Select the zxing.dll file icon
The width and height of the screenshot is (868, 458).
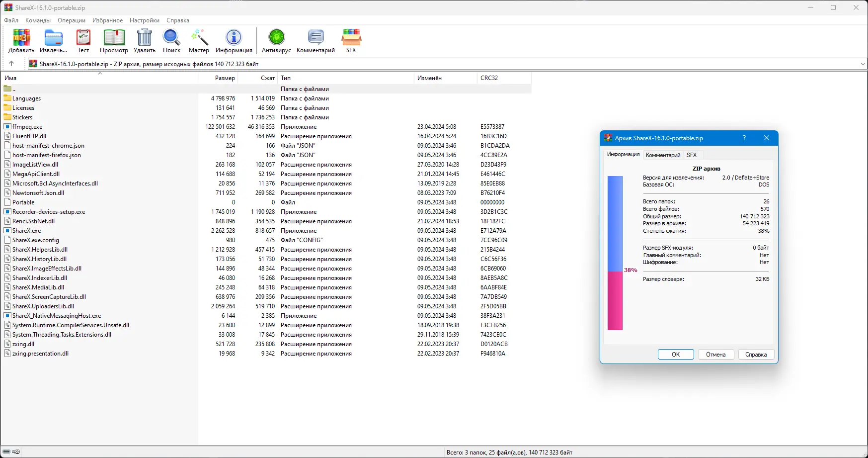tap(7, 344)
